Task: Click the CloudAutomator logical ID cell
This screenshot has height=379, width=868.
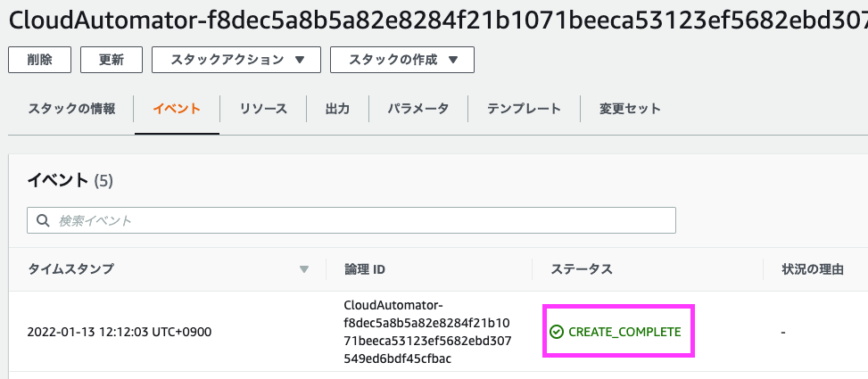Action: tap(427, 332)
